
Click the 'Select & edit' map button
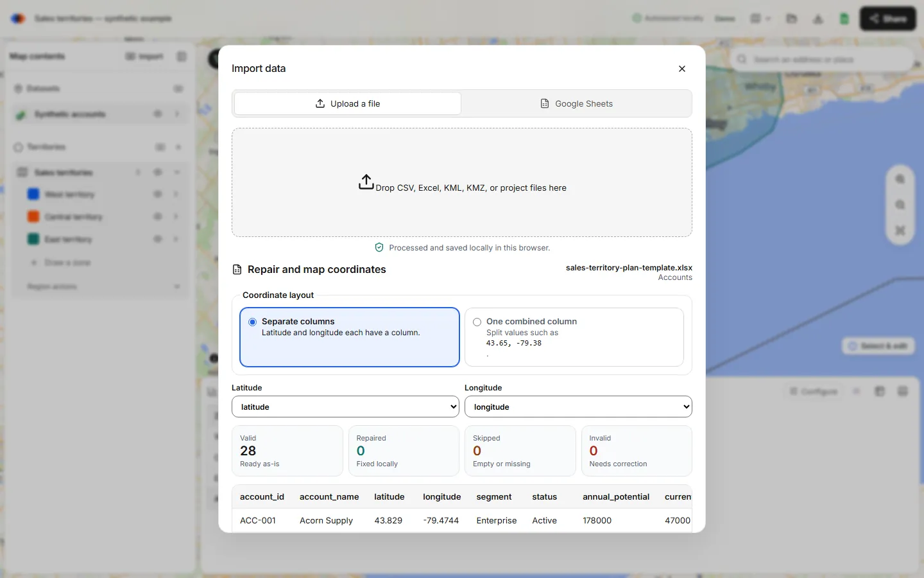click(x=878, y=346)
